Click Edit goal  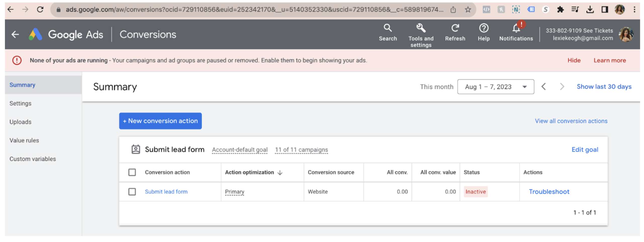point(584,150)
